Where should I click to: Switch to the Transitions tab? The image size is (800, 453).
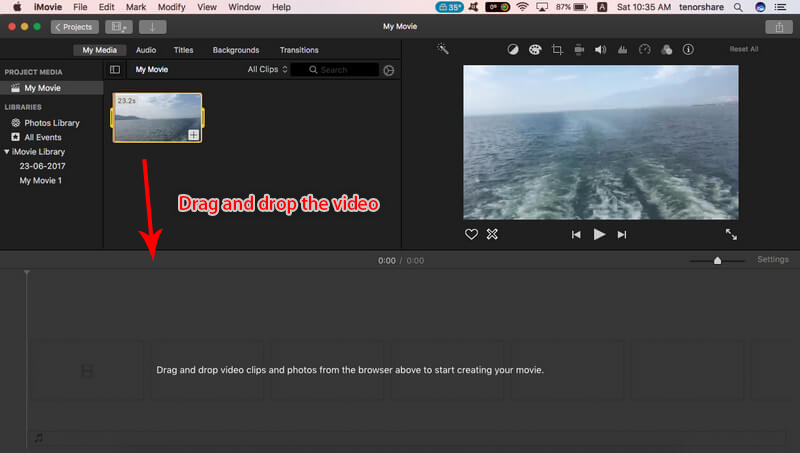[298, 50]
